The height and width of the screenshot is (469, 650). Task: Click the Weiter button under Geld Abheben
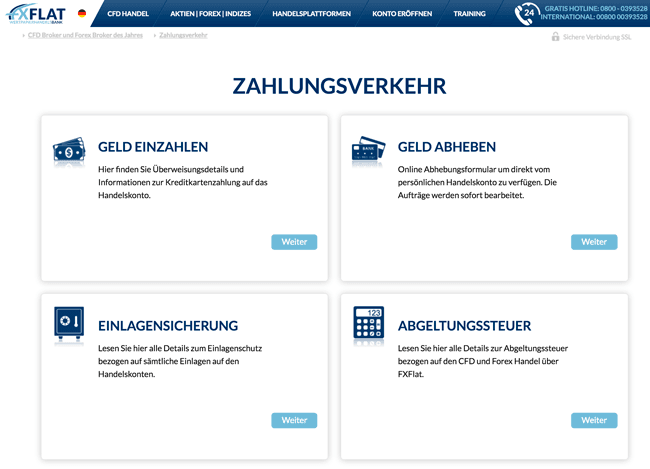(594, 242)
